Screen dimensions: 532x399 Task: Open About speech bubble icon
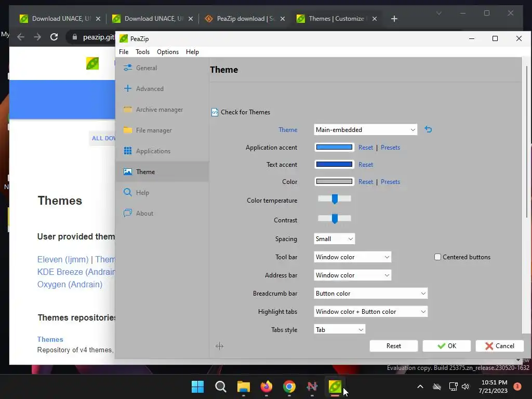pyautogui.click(x=128, y=213)
